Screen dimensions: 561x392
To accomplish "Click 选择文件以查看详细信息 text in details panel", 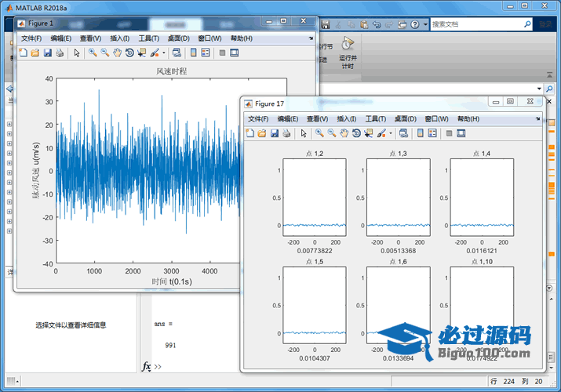I will click(x=71, y=325).
